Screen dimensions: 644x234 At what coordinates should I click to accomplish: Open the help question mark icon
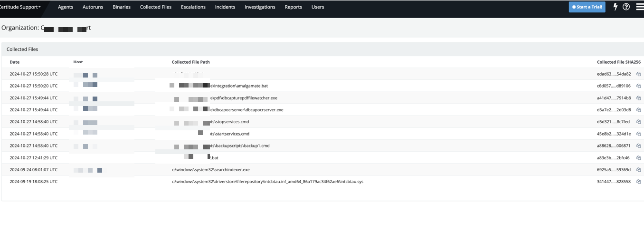click(626, 7)
